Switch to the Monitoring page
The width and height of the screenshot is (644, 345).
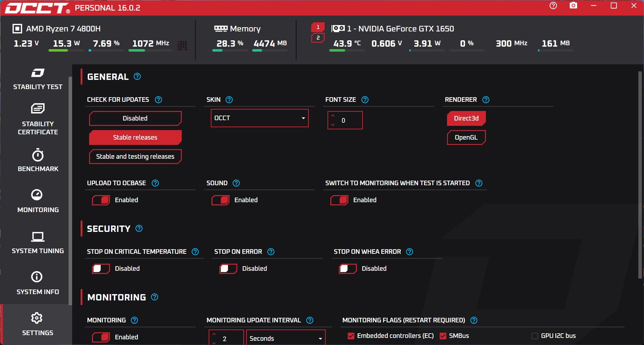(x=37, y=201)
